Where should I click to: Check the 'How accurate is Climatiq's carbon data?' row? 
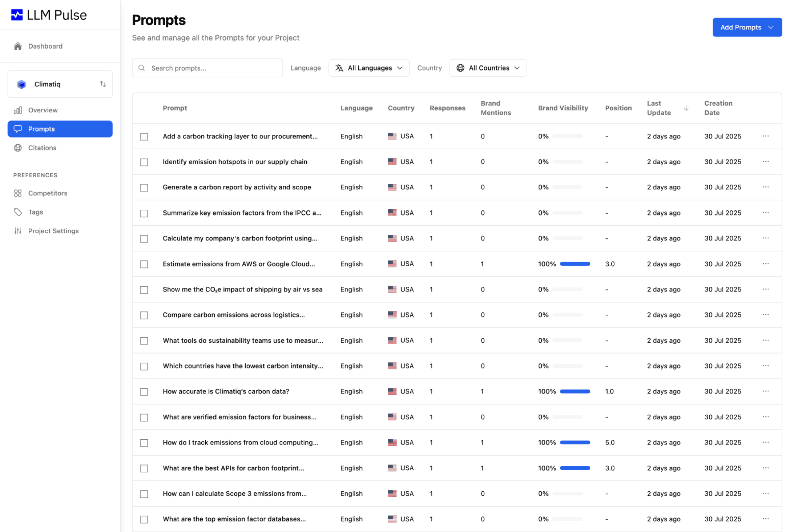(x=144, y=392)
